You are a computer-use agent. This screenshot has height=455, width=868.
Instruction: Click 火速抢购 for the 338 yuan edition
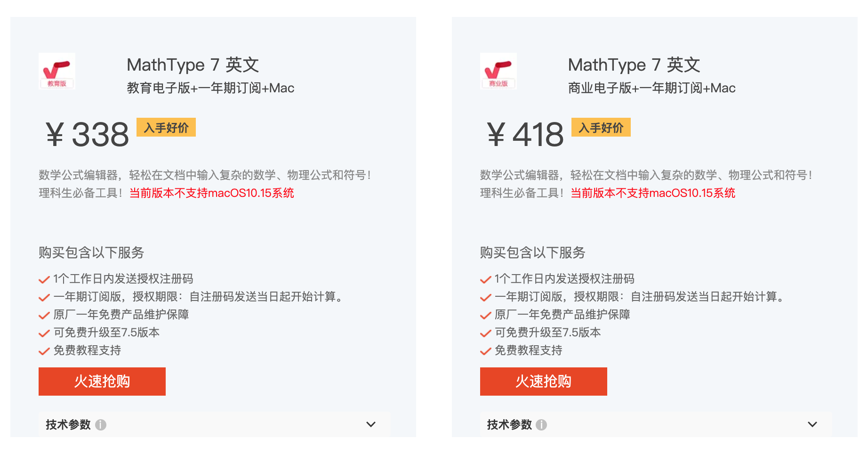[x=102, y=382]
